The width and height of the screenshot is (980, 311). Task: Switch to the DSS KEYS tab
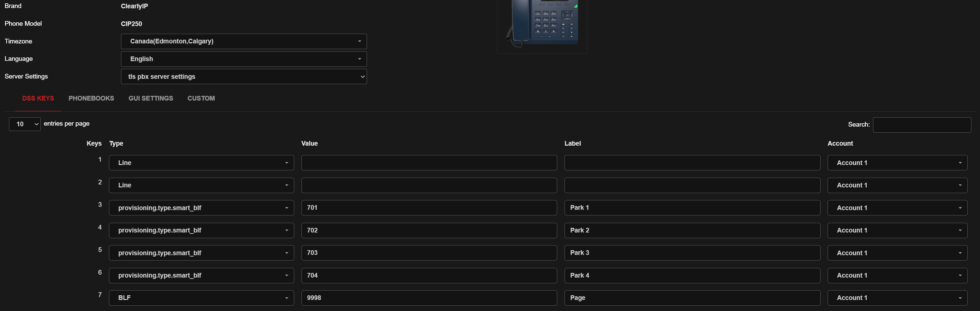tap(38, 99)
